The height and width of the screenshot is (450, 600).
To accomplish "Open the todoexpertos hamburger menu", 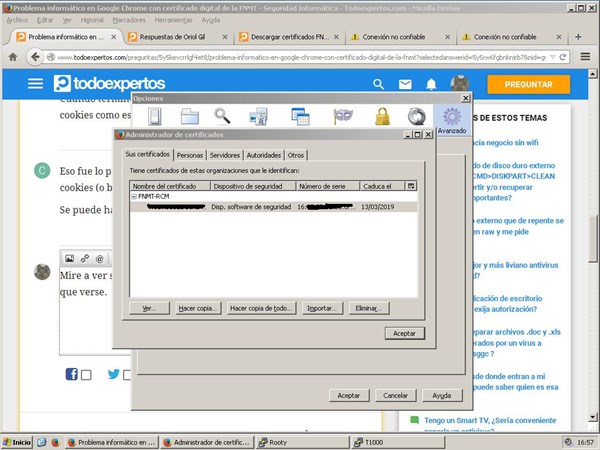I will pyautogui.click(x=36, y=84).
